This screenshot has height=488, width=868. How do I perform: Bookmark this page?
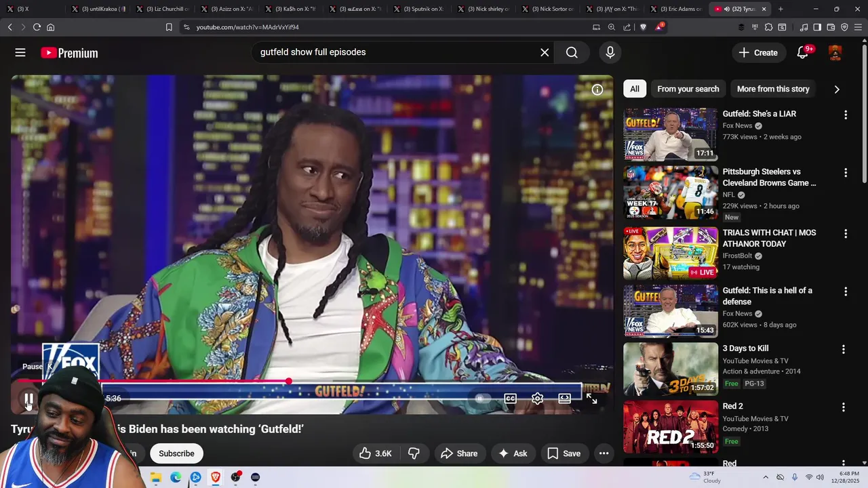(x=169, y=27)
